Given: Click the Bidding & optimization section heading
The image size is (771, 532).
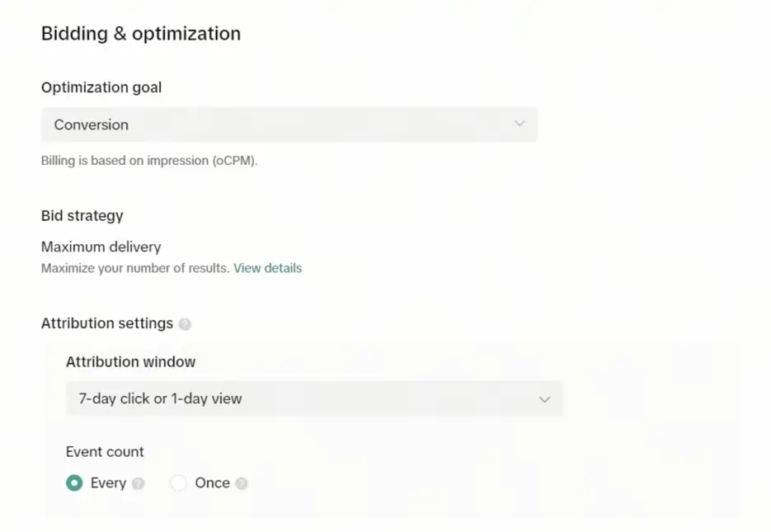Looking at the screenshot, I should coord(140,33).
